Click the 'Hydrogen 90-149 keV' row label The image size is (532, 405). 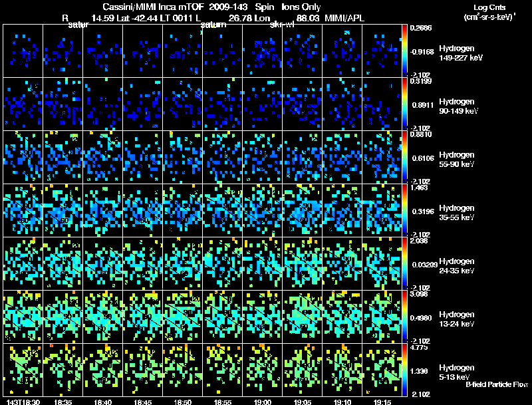[x=458, y=106]
